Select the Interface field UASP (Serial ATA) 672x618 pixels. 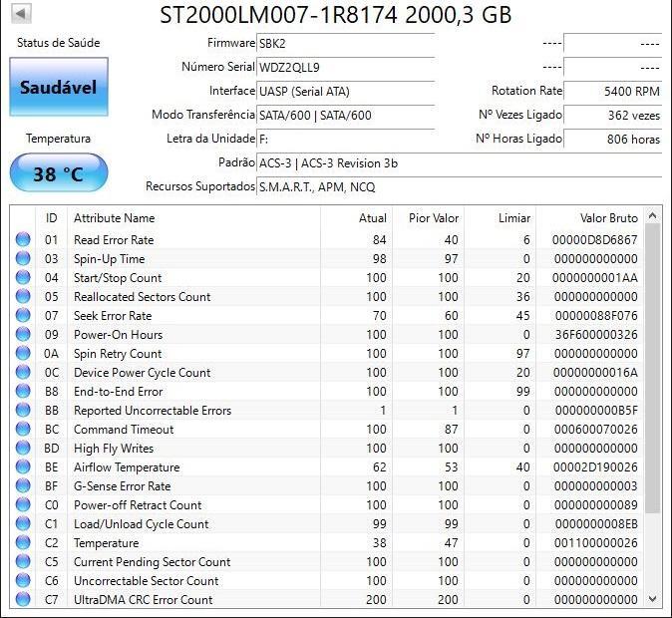pyautogui.click(x=345, y=92)
